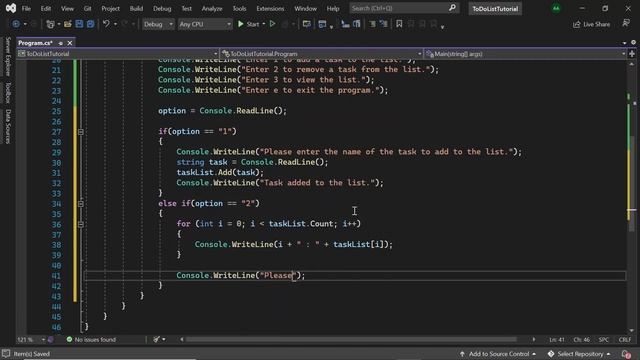The width and height of the screenshot is (640, 360).
Task: Click the uncomment selected lines icon
Action: click(357, 24)
